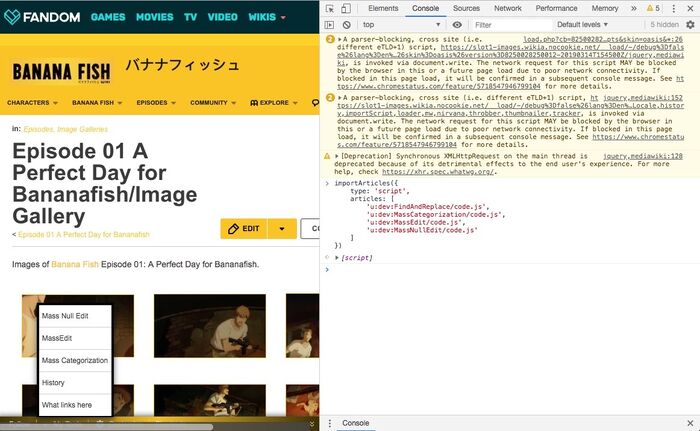Switch to the Elements tab

click(x=383, y=8)
